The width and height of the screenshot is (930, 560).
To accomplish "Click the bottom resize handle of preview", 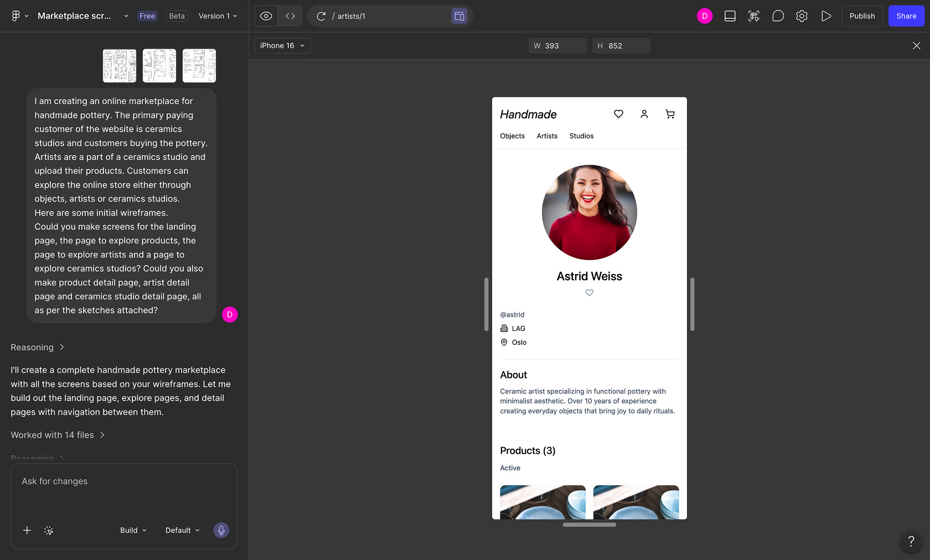I will click(590, 525).
